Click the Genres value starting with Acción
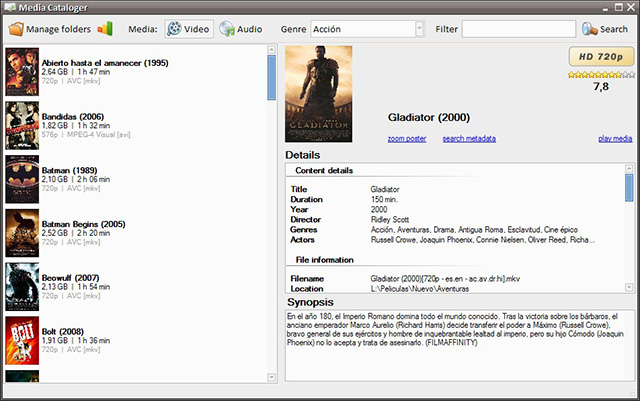The width and height of the screenshot is (640, 401). point(474,230)
